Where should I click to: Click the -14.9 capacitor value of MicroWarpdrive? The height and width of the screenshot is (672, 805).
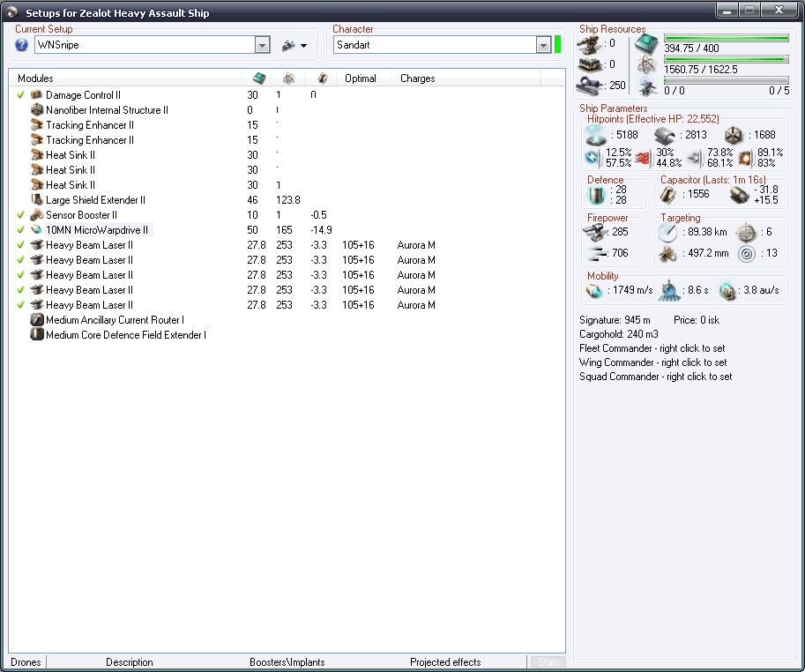(x=321, y=229)
